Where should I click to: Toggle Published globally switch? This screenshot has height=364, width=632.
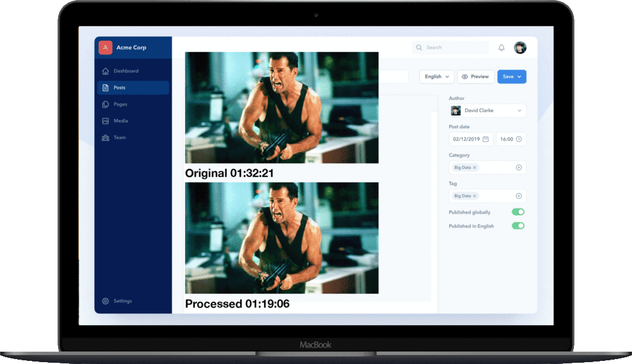tap(518, 212)
